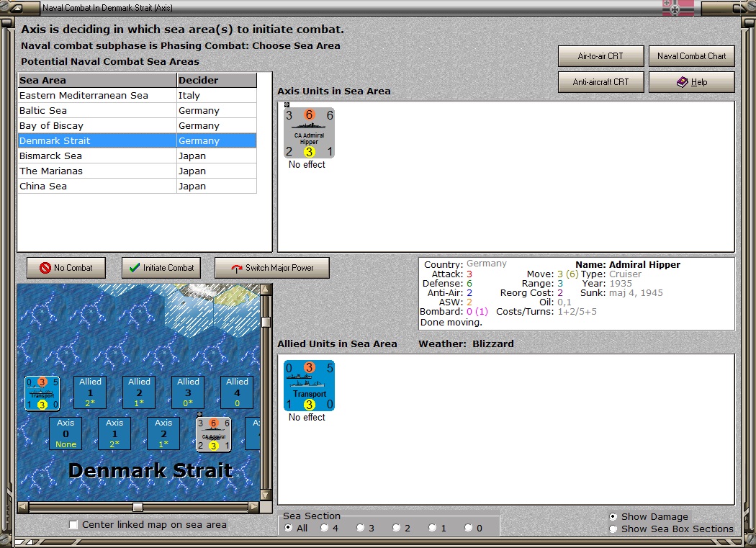Click the map vertical scrollbar down arrow
Screen dimensions: 756x548
tap(266, 495)
